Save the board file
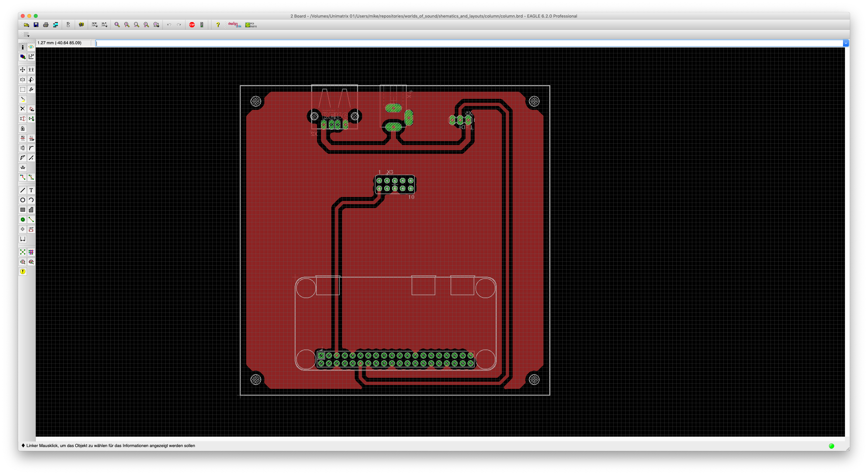 pos(36,25)
